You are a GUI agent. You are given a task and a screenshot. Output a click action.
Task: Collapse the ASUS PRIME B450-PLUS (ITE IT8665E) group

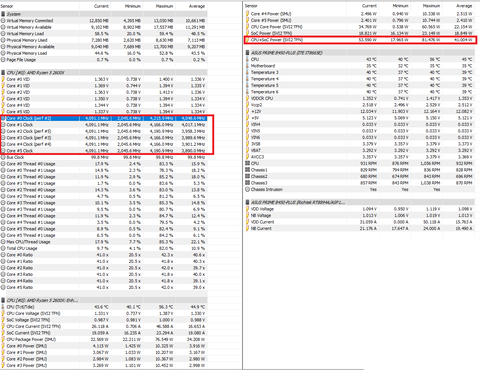coord(359,53)
